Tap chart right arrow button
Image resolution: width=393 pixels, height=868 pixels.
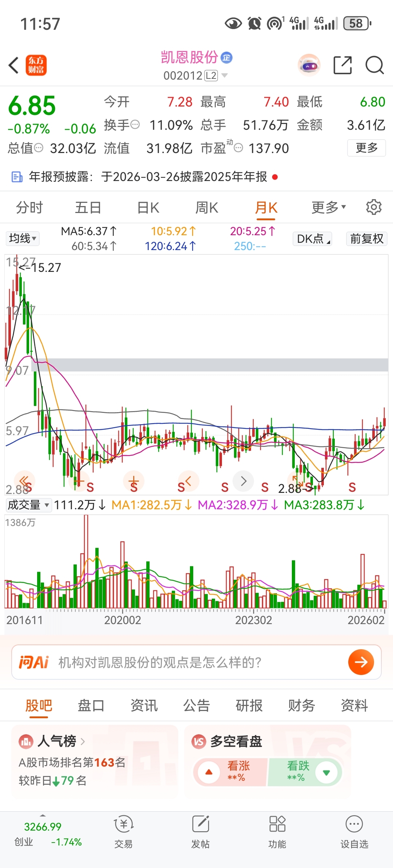click(243, 481)
